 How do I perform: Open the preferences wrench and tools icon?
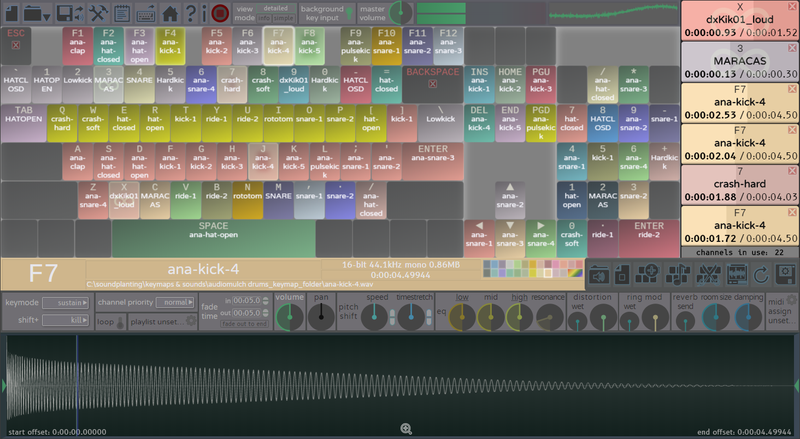click(98, 13)
